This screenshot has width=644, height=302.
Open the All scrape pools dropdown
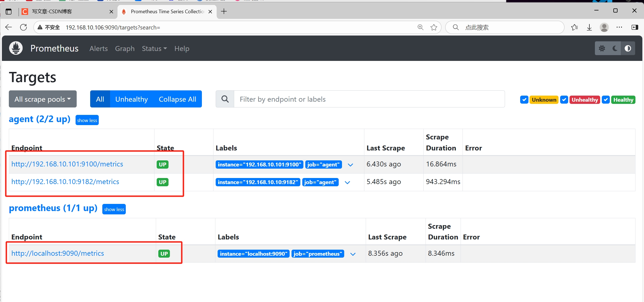pos(43,99)
